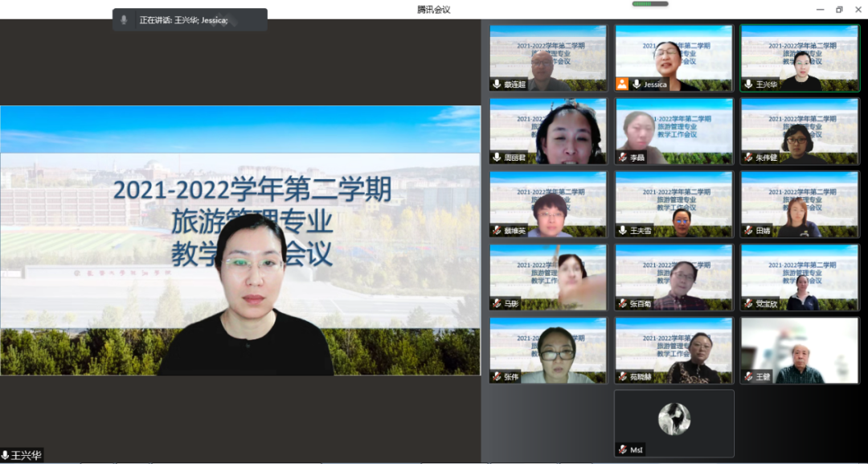Click the main speaker video area
This screenshot has width=868, height=464.
pyautogui.click(x=240, y=240)
